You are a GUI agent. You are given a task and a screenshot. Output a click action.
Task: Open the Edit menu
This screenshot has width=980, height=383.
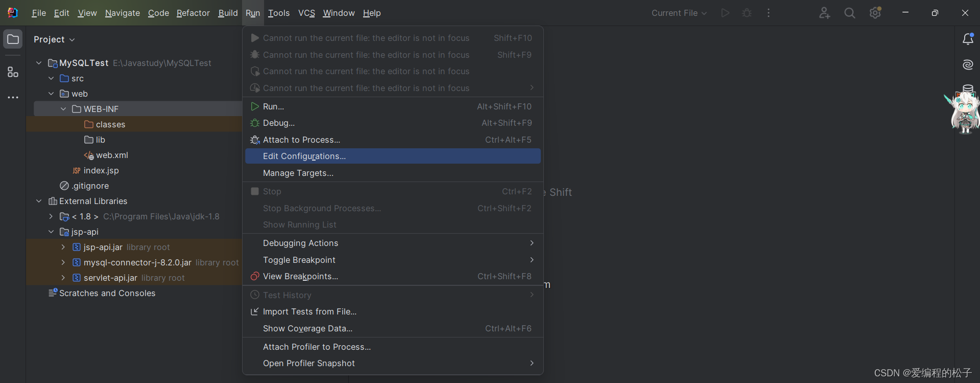pos(61,13)
